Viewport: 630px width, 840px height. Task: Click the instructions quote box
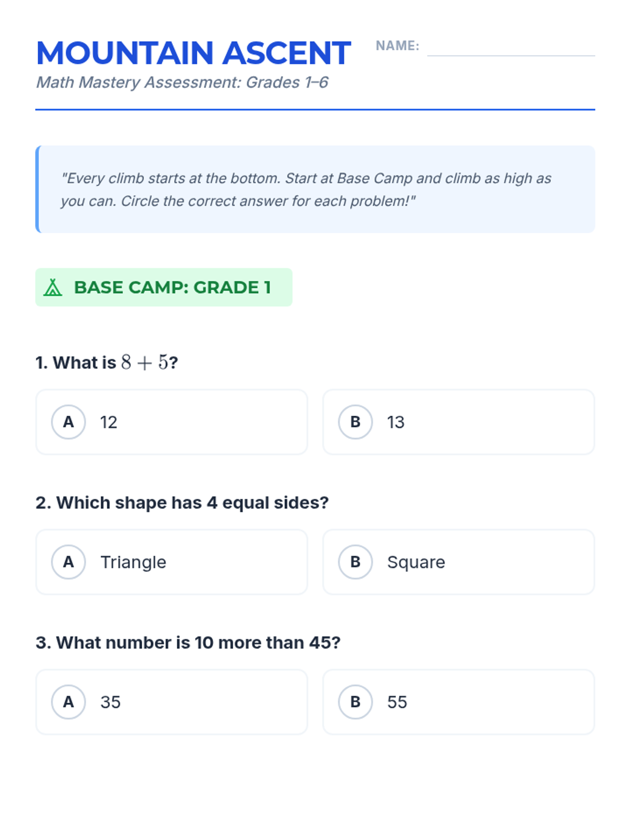coord(315,190)
